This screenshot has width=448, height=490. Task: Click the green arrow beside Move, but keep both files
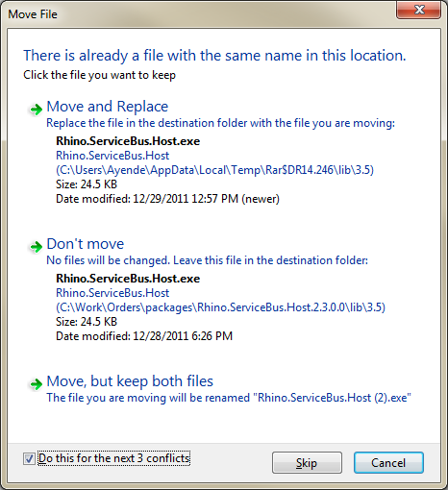click(x=36, y=384)
